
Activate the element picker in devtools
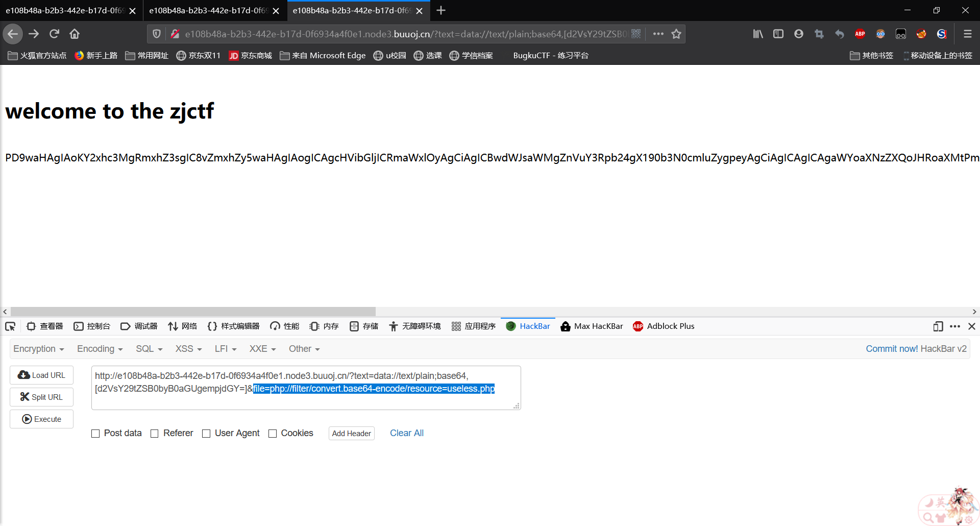pos(10,326)
